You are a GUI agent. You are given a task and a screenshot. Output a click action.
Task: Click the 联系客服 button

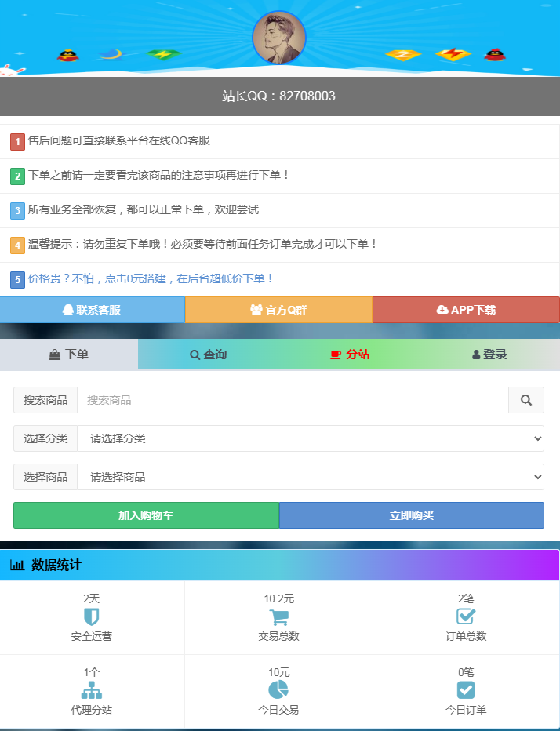pos(92,310)
